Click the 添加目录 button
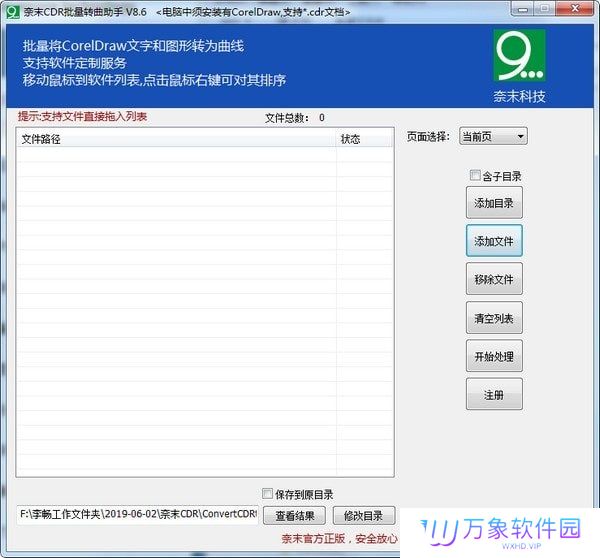This screenshot has width=600, height=558. 494,203
